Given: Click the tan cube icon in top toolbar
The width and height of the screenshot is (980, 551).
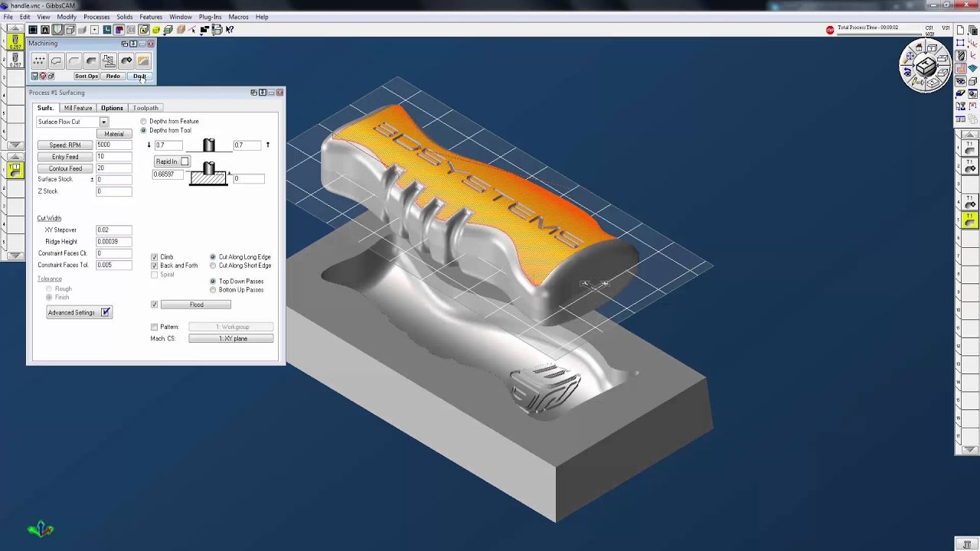Looking at the screenshot, I should click(180, 30).
